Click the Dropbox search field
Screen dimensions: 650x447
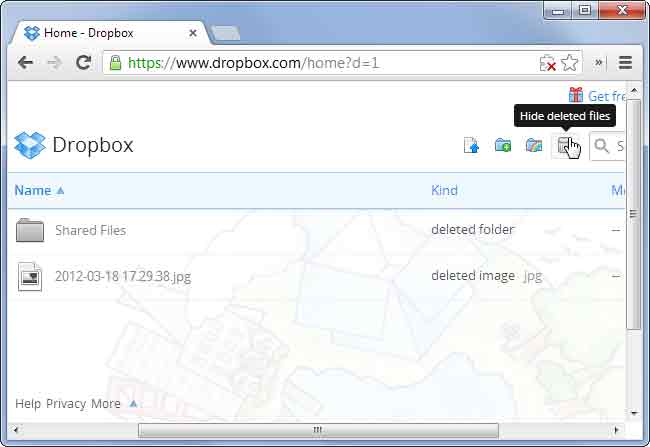point(607,146)
